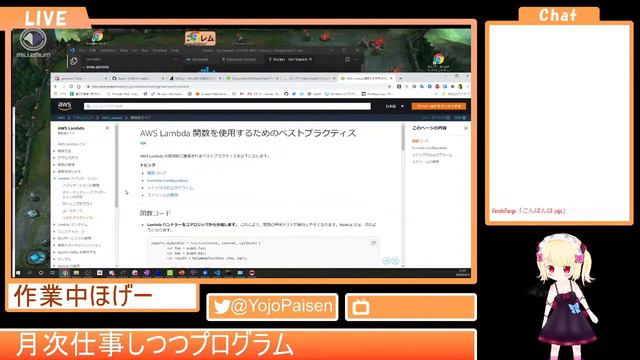
Task: Jump to 関数コード in the right page-contents panel
Action: pyautogui.click(x=420, y=141)
